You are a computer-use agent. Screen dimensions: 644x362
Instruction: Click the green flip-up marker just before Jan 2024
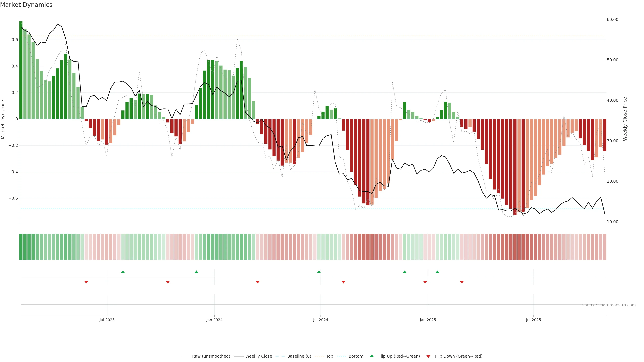coord(196,272)
